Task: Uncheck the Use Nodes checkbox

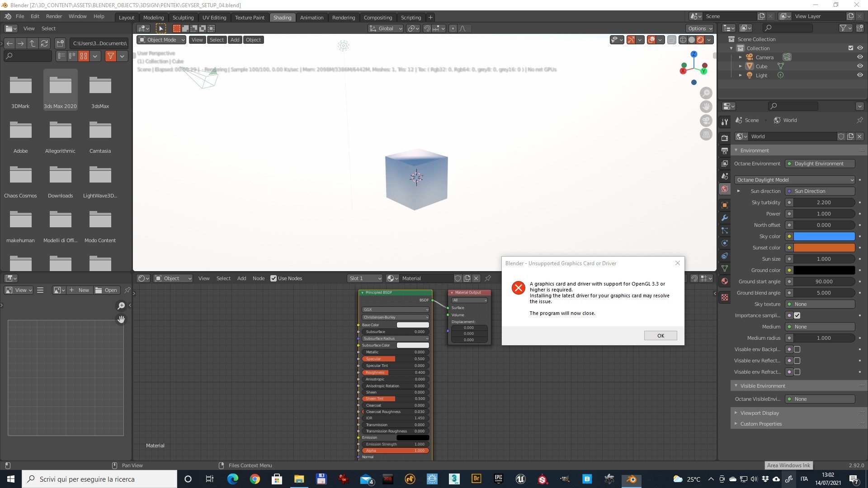Action: pyautogui.click(x=274, y=278)
